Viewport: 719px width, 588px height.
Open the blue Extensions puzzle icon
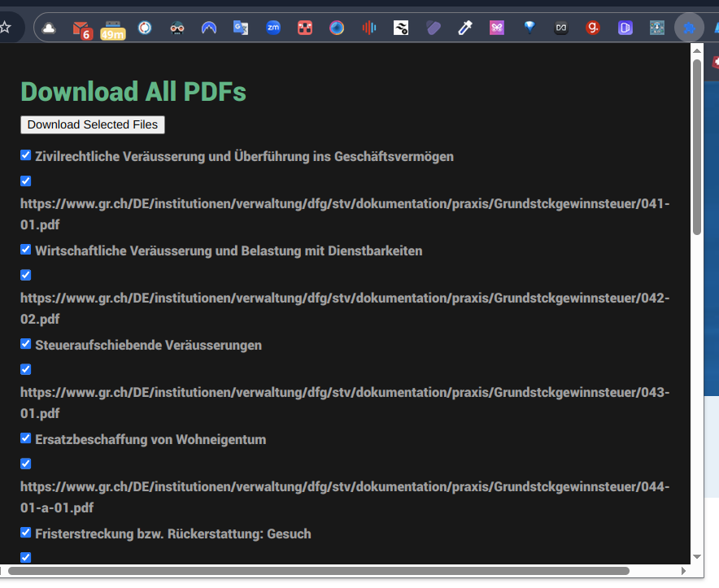click(x=689, y=28)
